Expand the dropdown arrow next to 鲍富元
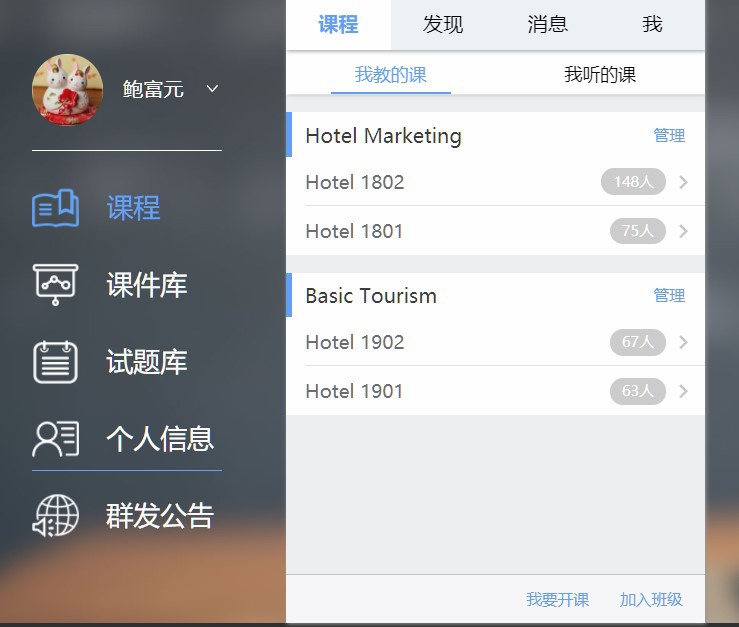Viewport: 739px width, 627px height. click(212, 88)
